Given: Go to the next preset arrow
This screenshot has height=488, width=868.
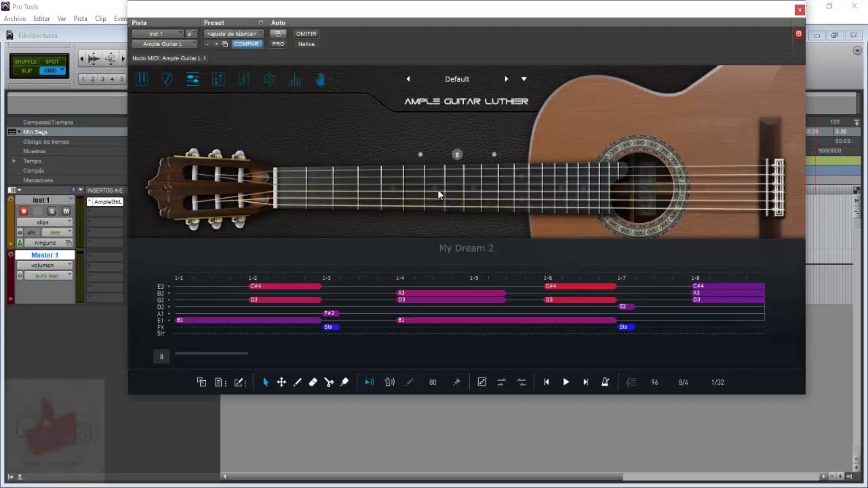Looking at the screenshot, I should click(506, 79).
